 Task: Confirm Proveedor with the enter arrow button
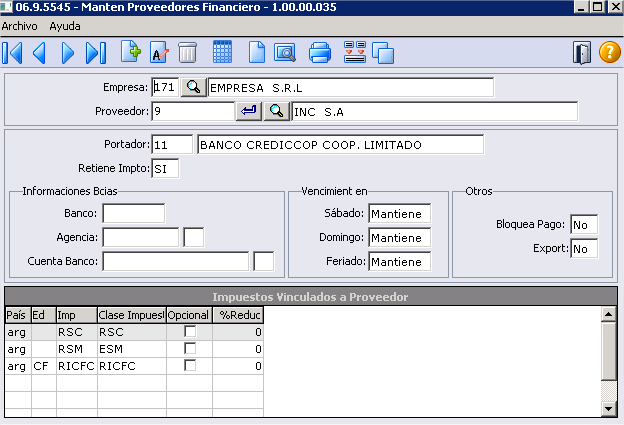pyautogui.click(x=249, y=111)
